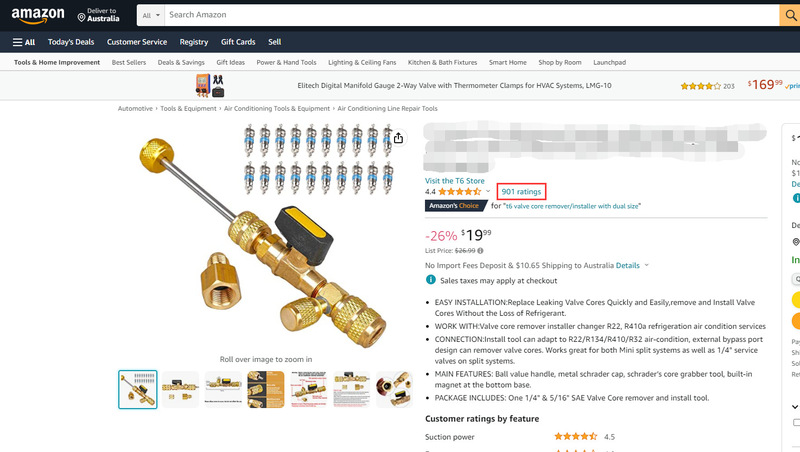
Task: Click the 901 ratings link
Action: click(521, 191)
